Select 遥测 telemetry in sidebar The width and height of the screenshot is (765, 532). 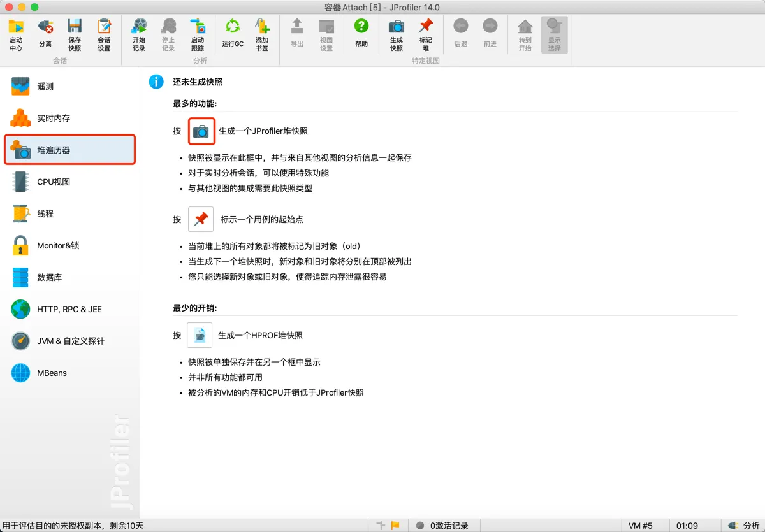[x=70, y=87]
